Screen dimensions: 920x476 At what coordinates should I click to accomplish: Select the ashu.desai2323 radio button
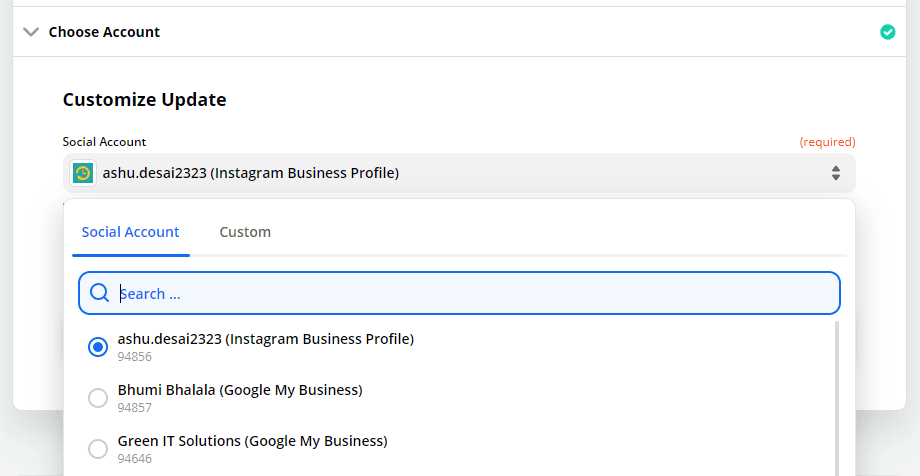(x=98, y=347)
